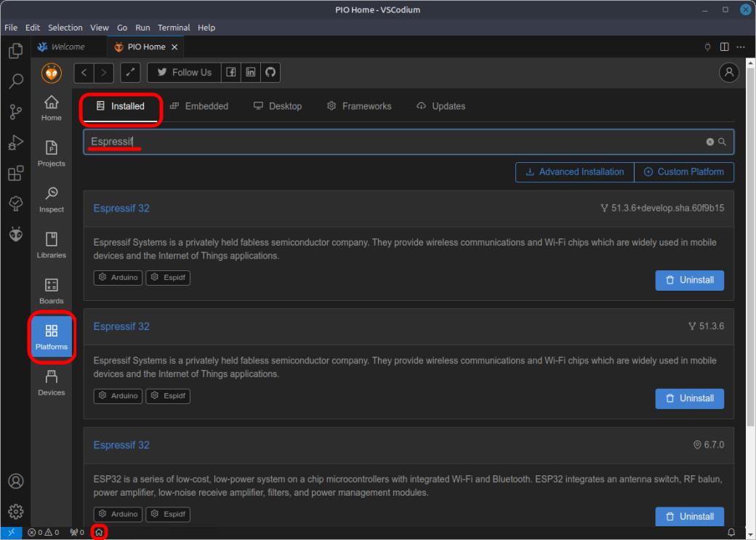Screen dimensions: 756x540
Task: Open the Manage gear menu
Action: tap(15, 511)
